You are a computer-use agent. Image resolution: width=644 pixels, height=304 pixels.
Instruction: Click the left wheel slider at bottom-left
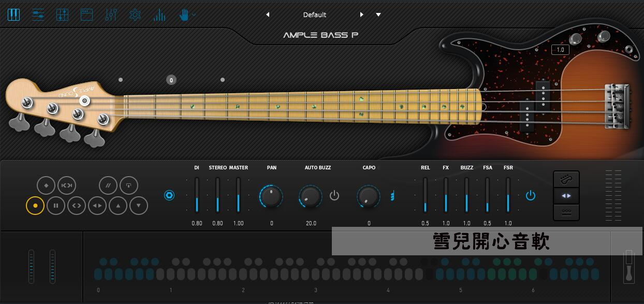[31, 267]
